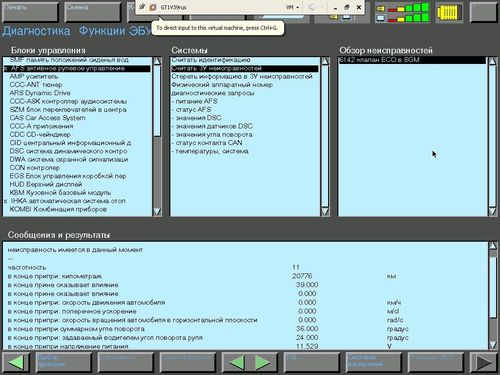The width and height of the screenshot is (500, 375).
Task: Select CCC-A приложения unit
Action: (x=77, y=126)
